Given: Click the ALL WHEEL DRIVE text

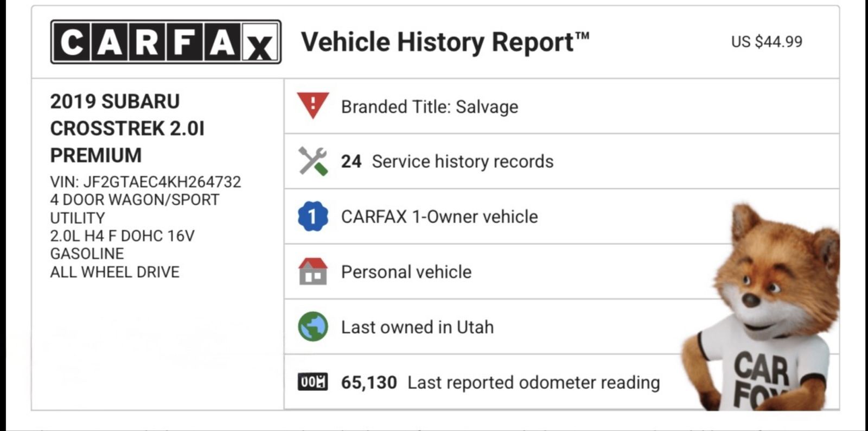Looking at the screenshot, I should point(114,272).
